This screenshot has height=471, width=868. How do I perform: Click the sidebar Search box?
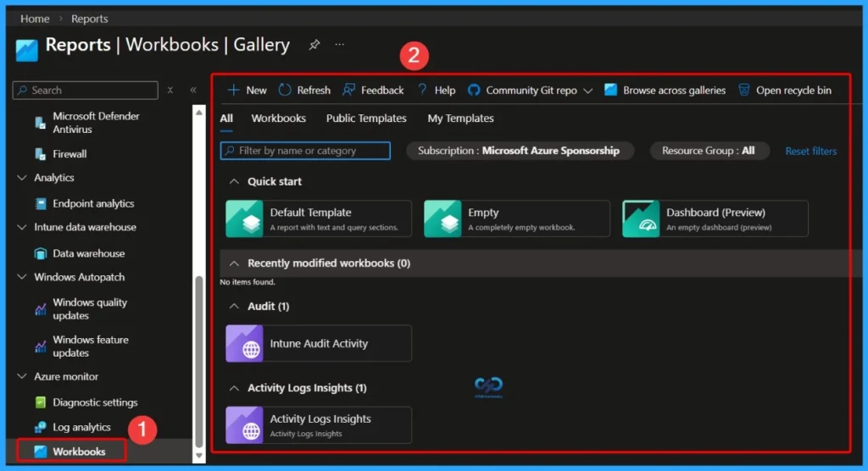click(x=86, y=90)
